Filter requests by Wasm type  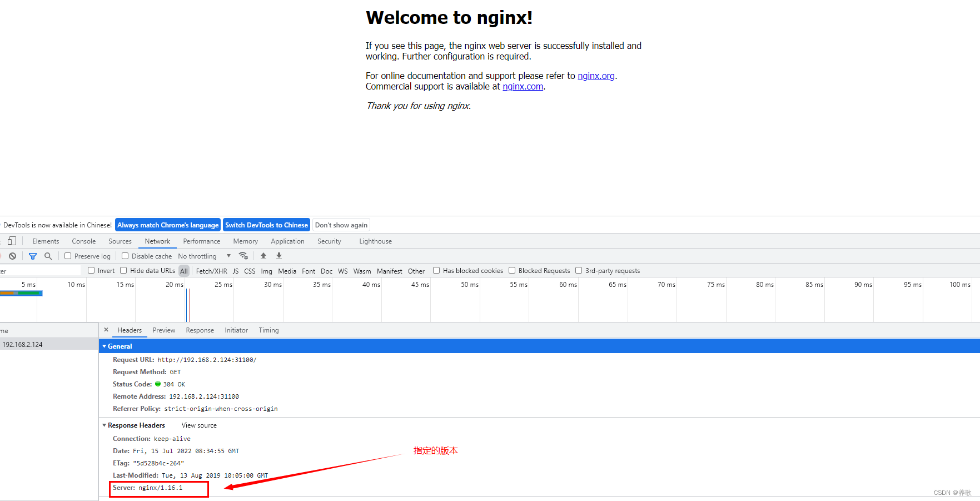[x=362, y=271]
